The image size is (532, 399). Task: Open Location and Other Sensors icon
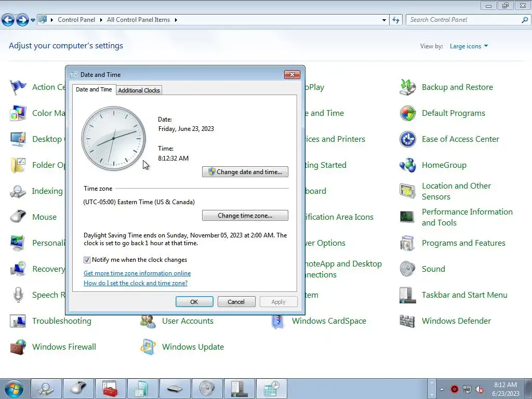407,191
